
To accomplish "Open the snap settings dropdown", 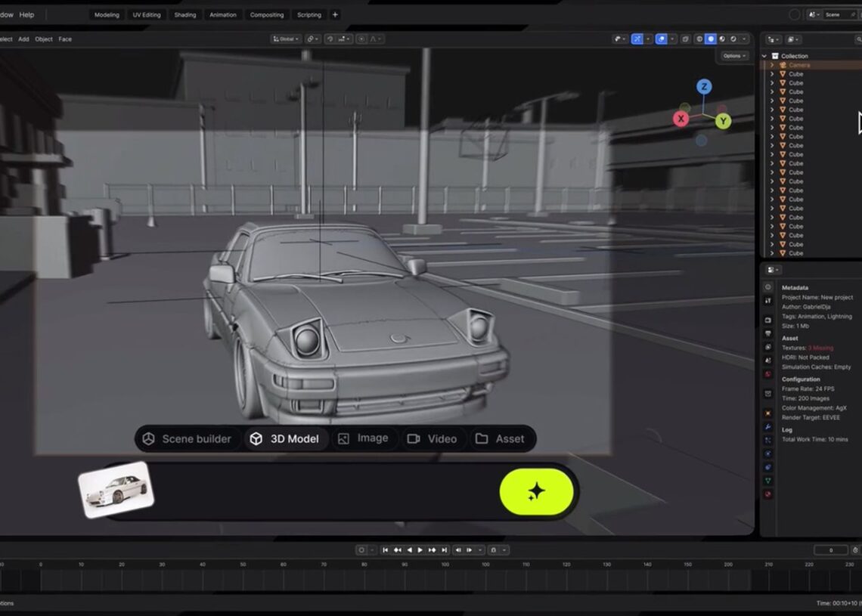I will click(x=345, y=39).
